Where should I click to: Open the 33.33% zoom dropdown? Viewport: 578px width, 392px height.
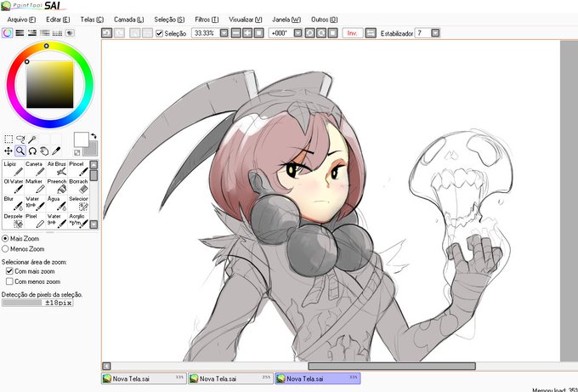coord(224,33)
